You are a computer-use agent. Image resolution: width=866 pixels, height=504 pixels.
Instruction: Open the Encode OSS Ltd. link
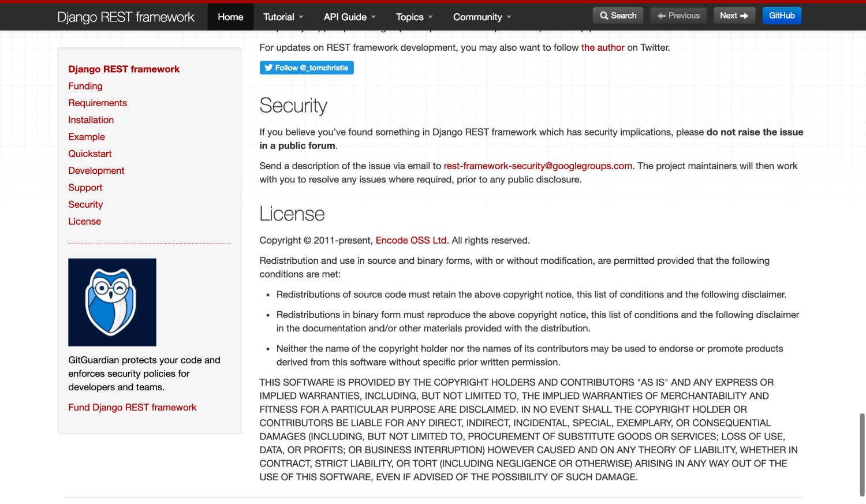[411, 240]
